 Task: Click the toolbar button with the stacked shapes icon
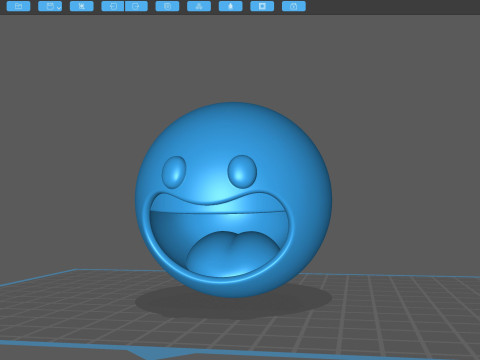tap(199, 6)
